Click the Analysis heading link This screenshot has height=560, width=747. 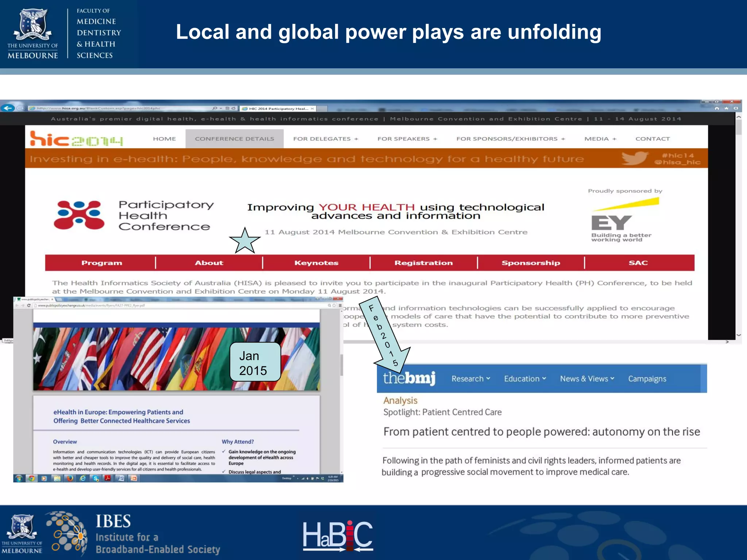coord(400,400)
